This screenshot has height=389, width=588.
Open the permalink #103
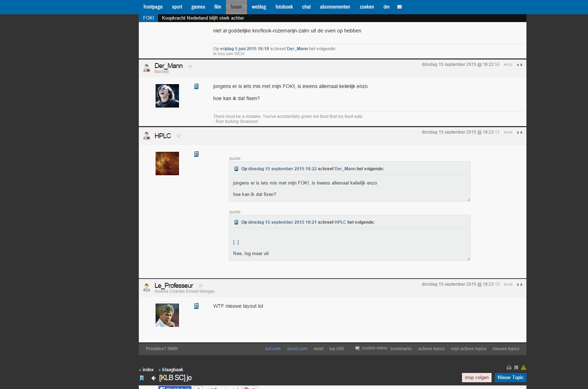508,65
